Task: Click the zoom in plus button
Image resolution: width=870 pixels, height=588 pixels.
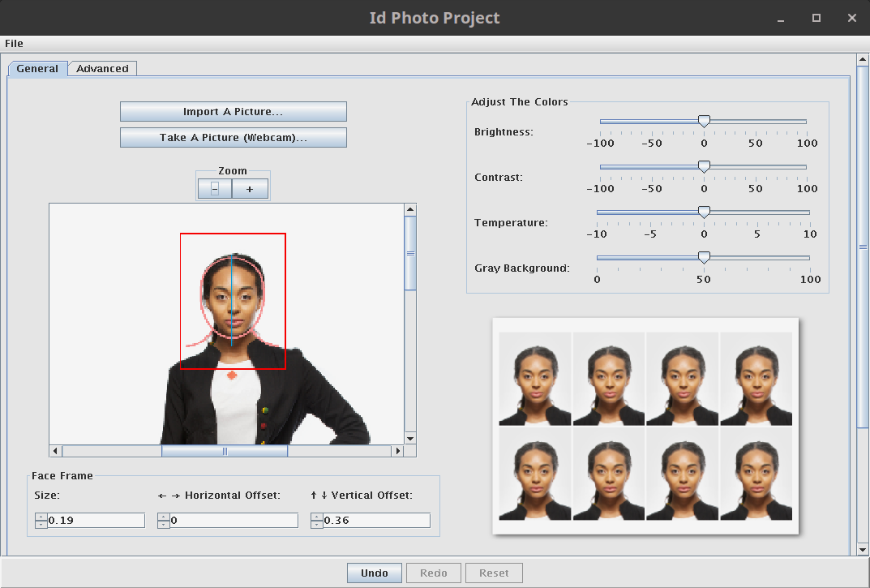Action: coord(250,189)
